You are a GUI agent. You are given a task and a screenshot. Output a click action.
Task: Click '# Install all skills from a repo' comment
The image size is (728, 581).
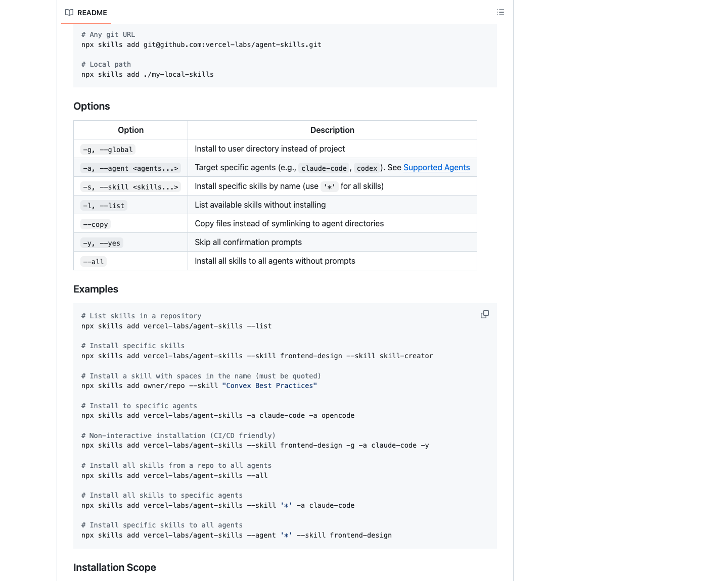(x=176, y=465)
